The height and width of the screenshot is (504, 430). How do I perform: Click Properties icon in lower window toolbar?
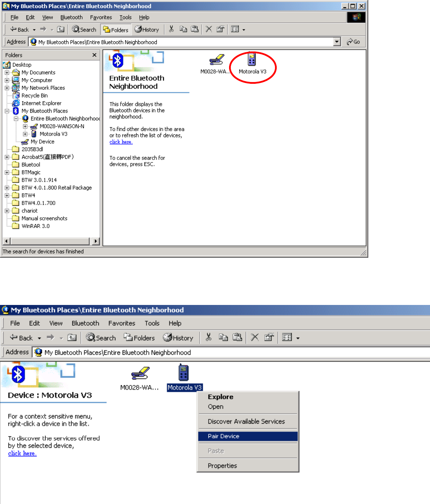point(269,337)
